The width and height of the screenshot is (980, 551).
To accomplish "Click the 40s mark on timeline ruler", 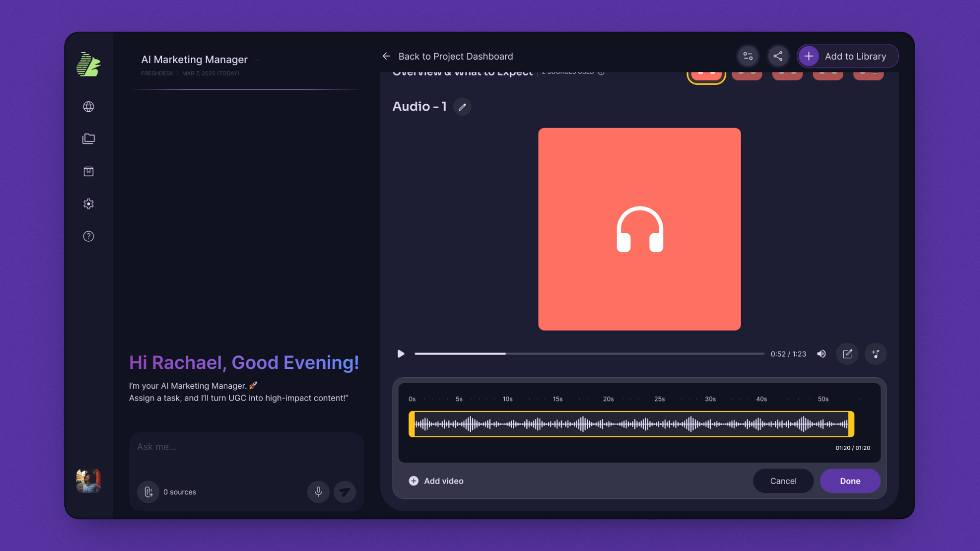I will [x=761, y=399].
